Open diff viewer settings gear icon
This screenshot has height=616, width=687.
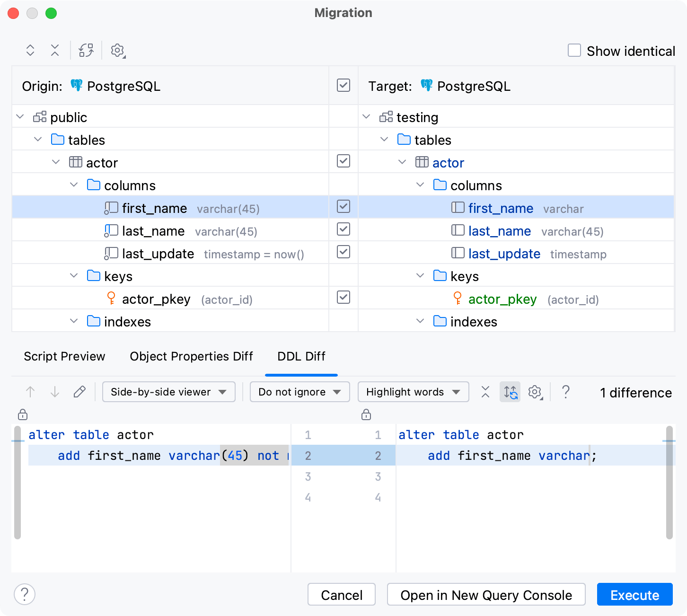535,392
